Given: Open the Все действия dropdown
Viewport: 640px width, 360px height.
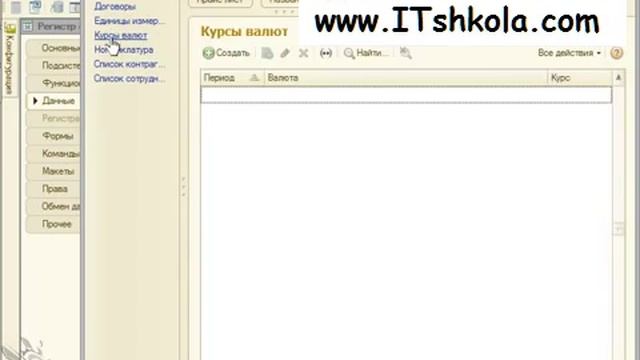Looking at the screenshot, I should tap(569, 53).
